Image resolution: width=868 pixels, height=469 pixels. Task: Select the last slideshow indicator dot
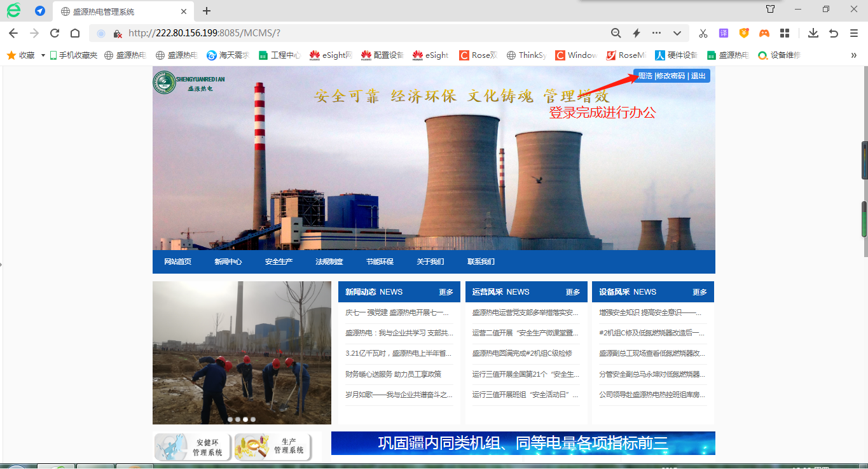253,419
